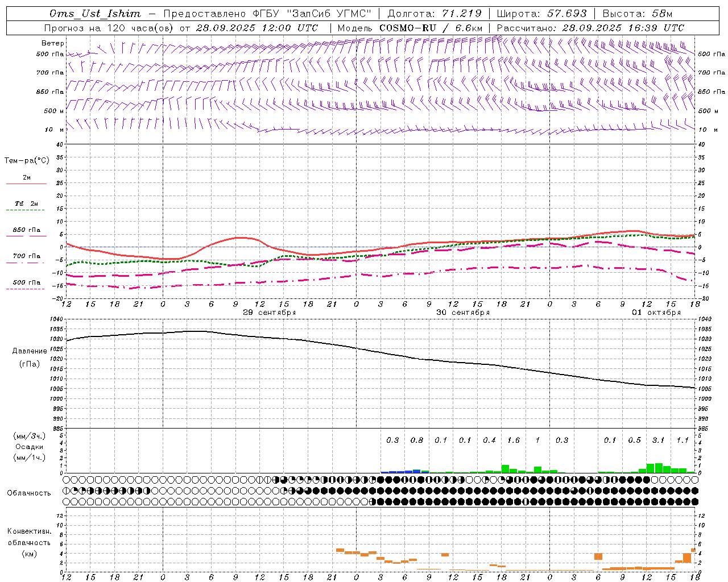Click the latitude value Широта: 57.693

click(x=541, y=14)
